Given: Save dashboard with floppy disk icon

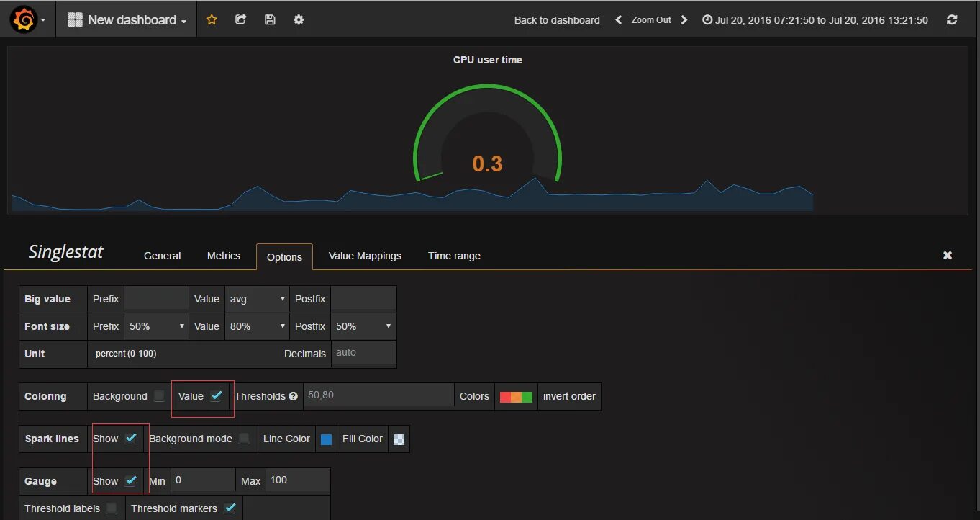Looking at the screenshot, I should click(x=270, y=20).
